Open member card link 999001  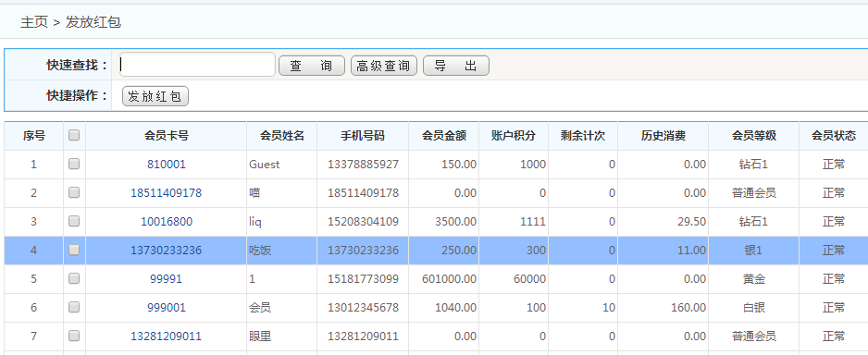[x=166, y=308]
